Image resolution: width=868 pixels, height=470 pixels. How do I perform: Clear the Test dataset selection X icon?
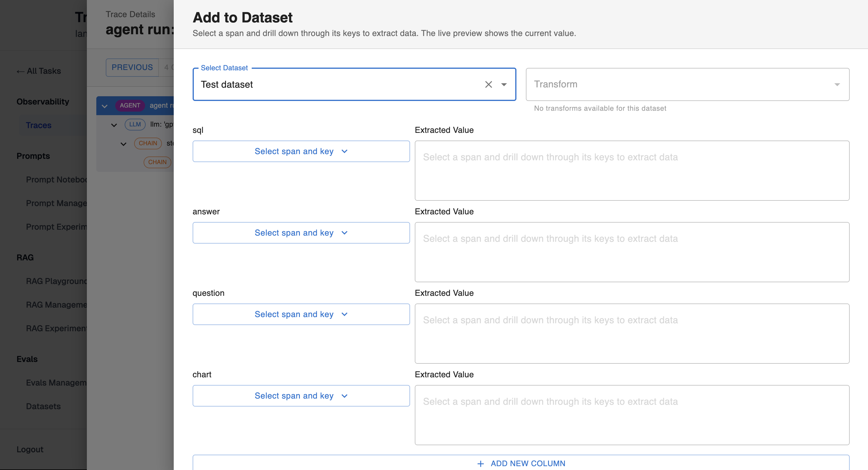488,84
